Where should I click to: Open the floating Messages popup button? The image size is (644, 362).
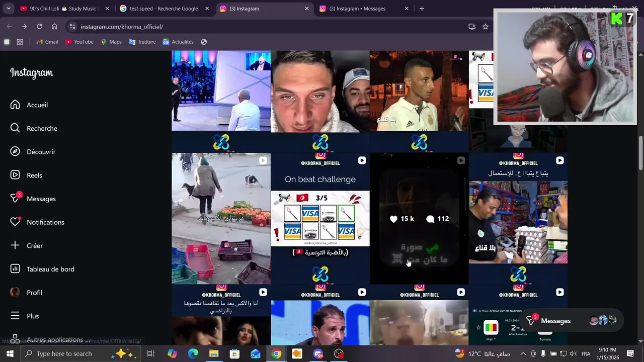tap(572, 321)
